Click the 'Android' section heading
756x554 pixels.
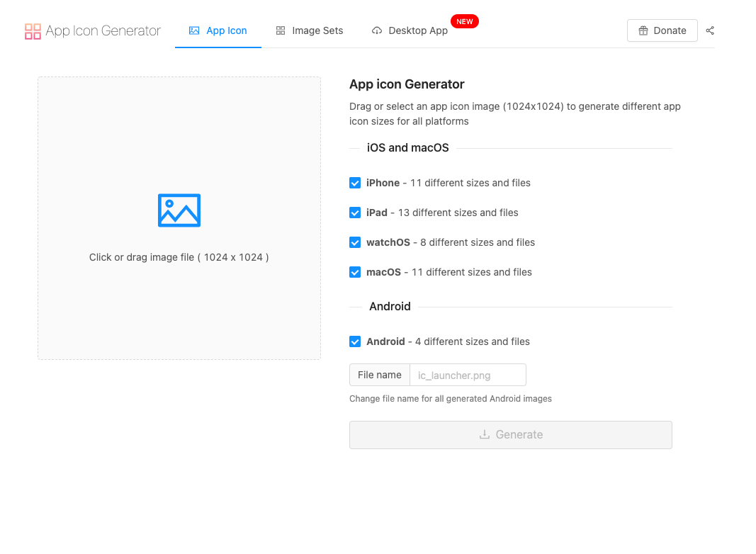(390, 307)
